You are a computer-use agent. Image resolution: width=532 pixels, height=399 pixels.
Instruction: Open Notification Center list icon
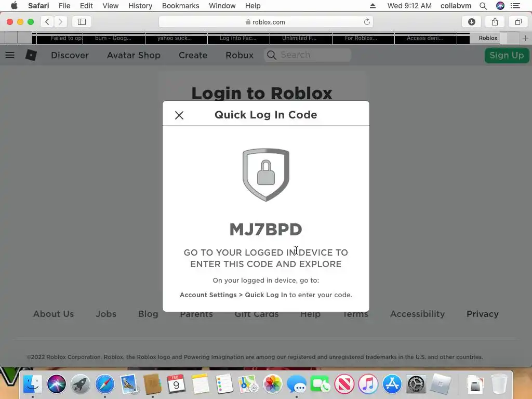pyautogui.click(x=515, y=6)
